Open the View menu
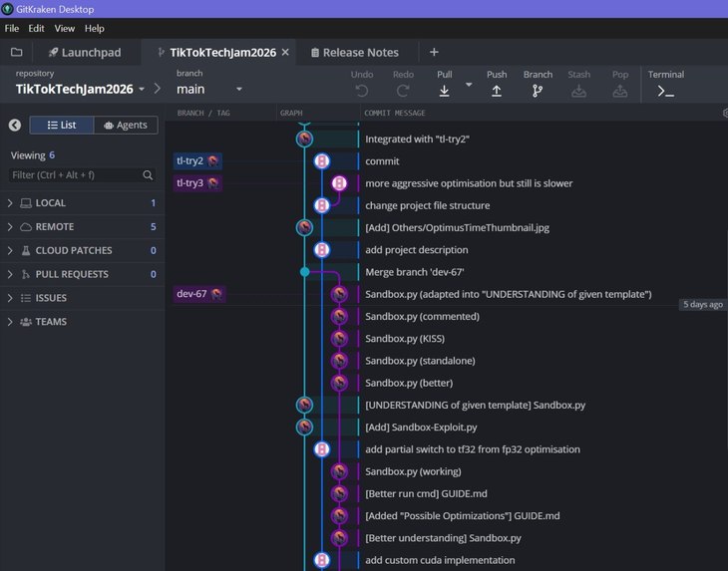The width and height of the screenshot is (728, 571). point(65,28)
